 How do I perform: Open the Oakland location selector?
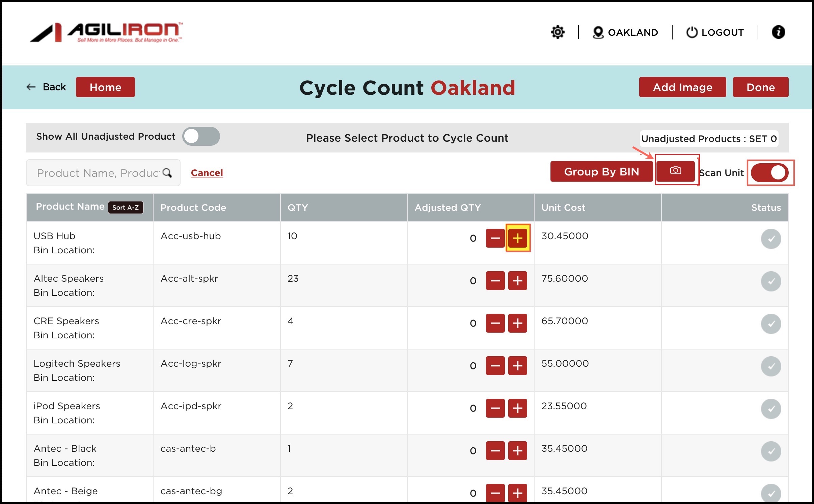tap(625, 32)
